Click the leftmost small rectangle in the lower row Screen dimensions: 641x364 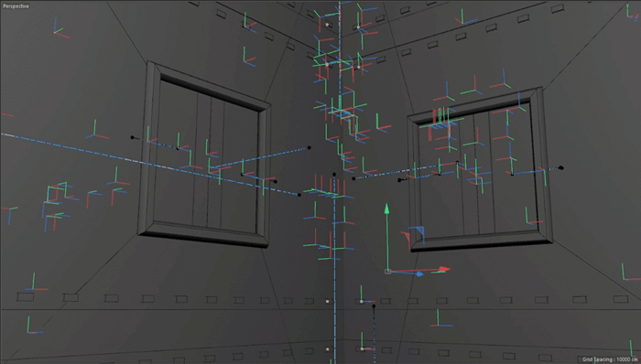(25, 297)
